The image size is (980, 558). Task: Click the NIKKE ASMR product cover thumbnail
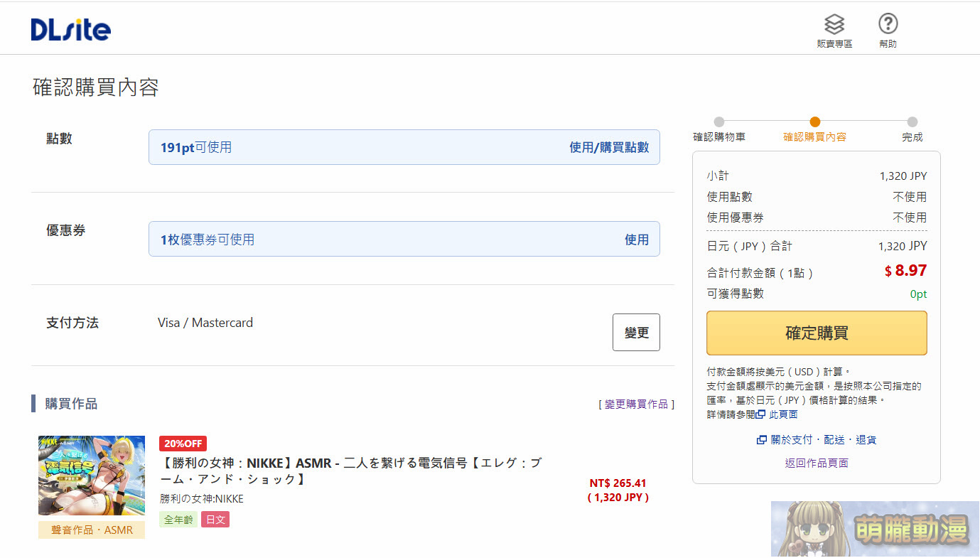pyautogui.click(x=91, y=475)
